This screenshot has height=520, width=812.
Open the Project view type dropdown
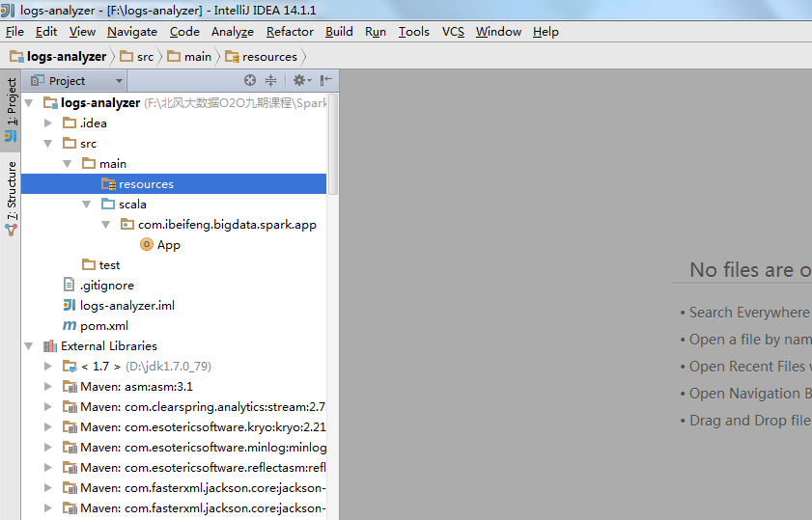(76, 81)
